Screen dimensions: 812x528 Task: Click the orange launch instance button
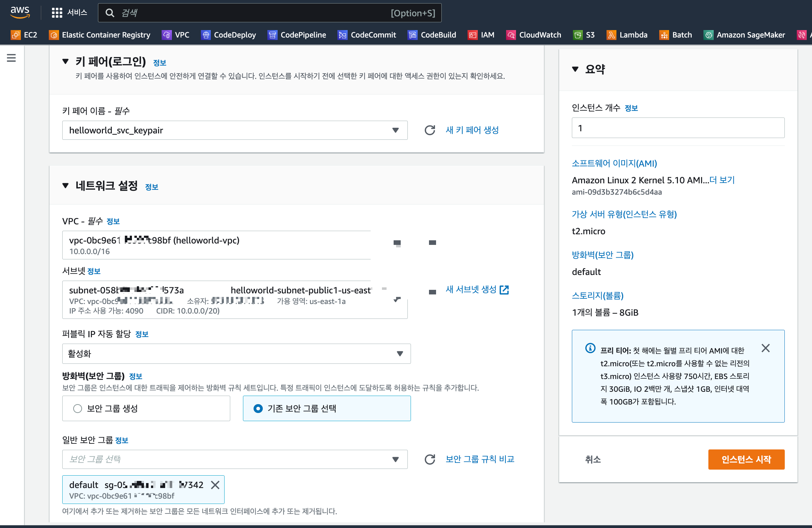pos(746,459)
